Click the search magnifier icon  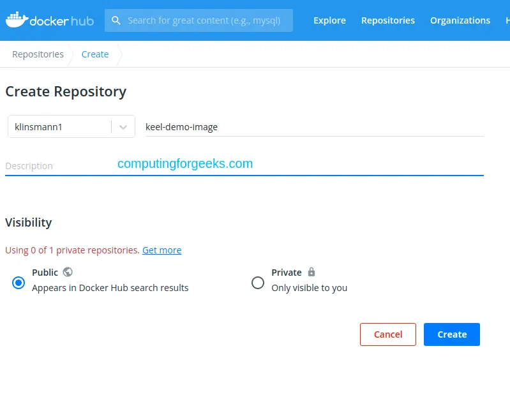click(116, 20)
